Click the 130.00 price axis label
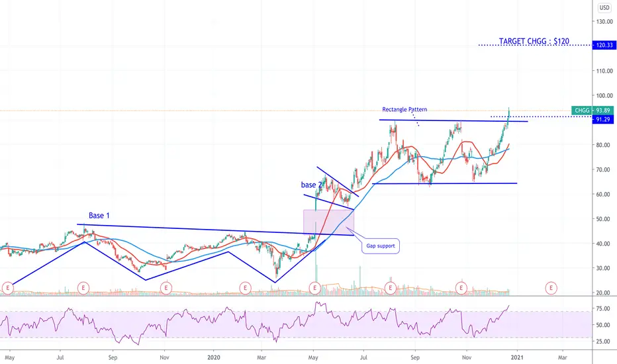The width and height of the screenshot is (617, 364). 604,22
